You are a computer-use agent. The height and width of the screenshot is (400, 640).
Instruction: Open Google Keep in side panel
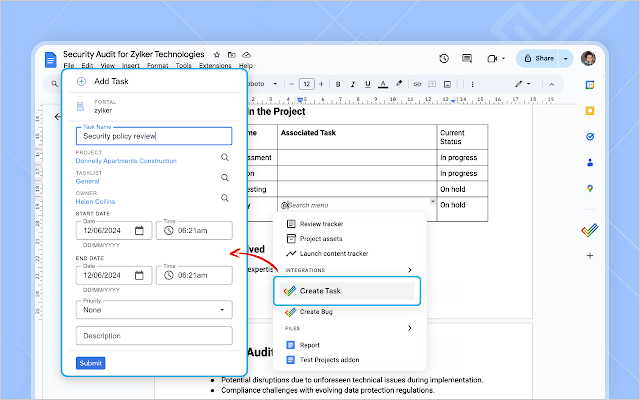point(590,111)
